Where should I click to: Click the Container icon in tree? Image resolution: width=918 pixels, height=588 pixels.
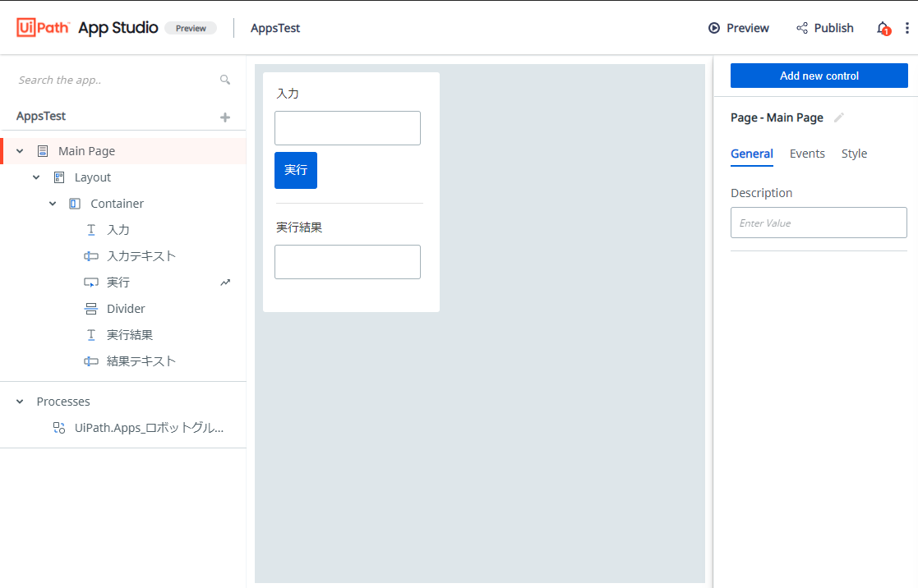[x=75, y=204]
